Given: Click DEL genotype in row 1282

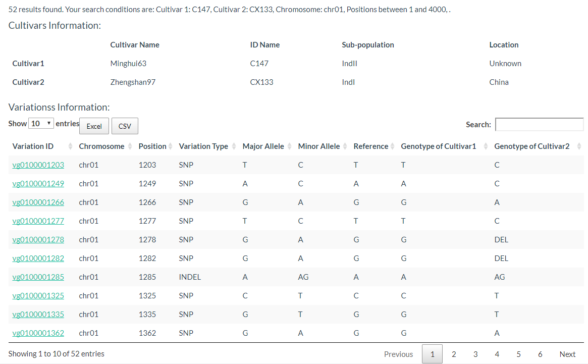Looking at the screenshot, I should coord(501,258).
